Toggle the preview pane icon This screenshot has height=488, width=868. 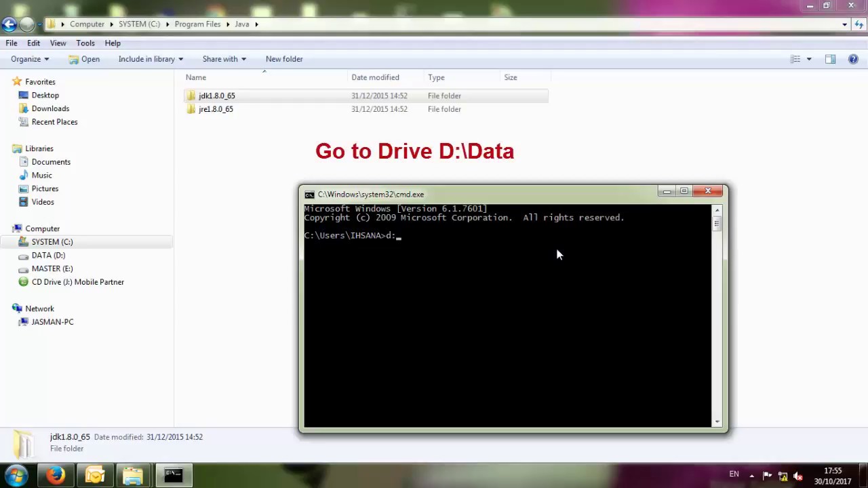830,59
